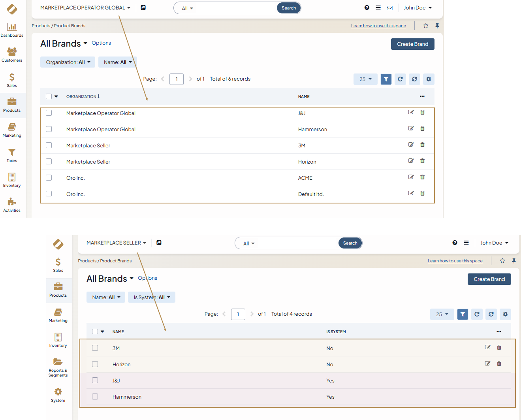Click the page number field in the top grid
The height and width of the screenshot is (420, 521).
(x=177, y=79)
